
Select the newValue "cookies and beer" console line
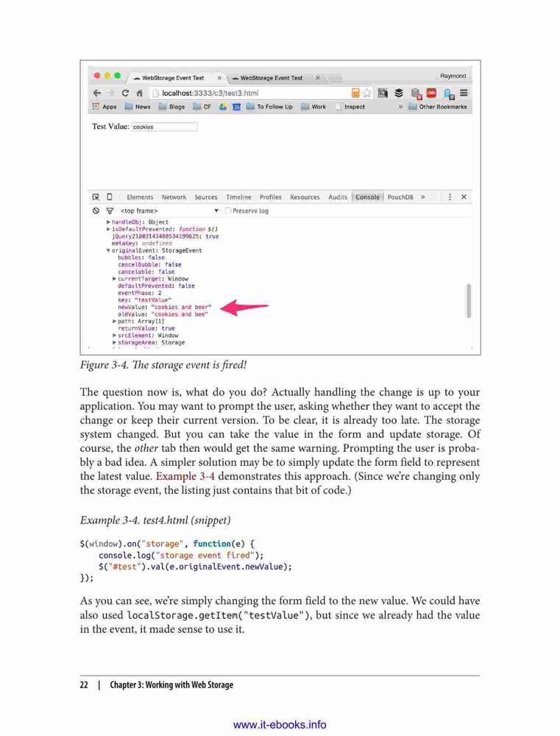tap(164, 307)
